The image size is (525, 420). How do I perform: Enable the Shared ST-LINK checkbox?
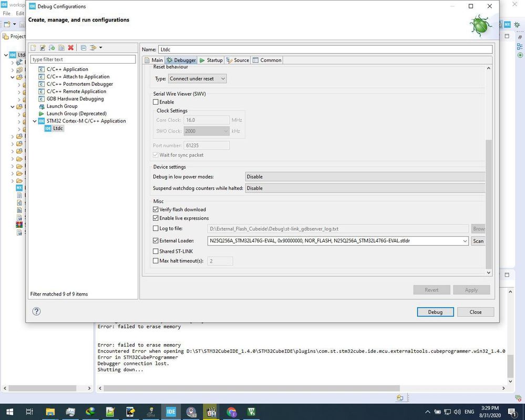156,251
